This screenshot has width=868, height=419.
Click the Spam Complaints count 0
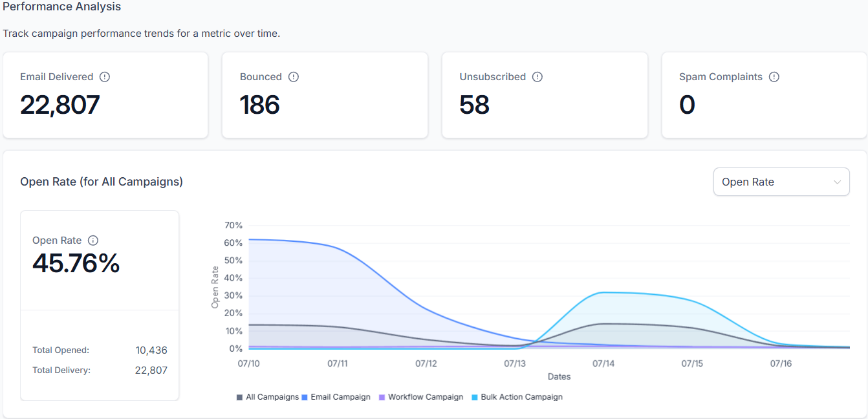click(x=687, y=105)
